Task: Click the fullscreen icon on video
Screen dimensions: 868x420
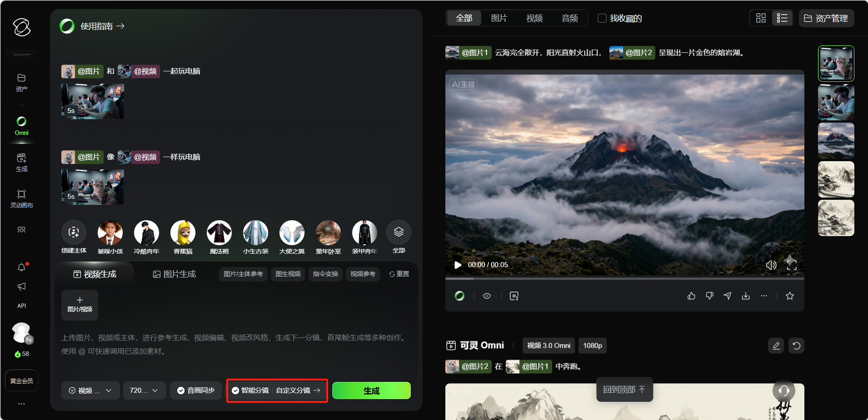Action: point(792,265)
